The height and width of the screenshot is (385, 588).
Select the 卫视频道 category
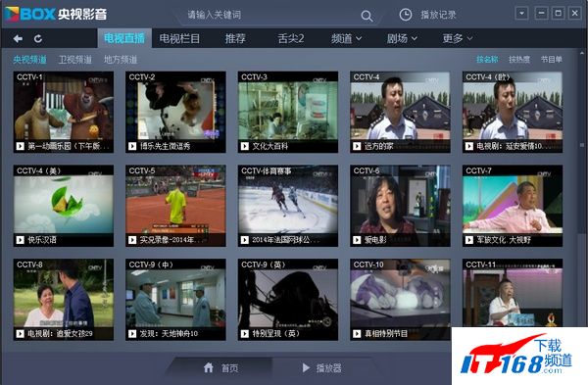[75, 59]
